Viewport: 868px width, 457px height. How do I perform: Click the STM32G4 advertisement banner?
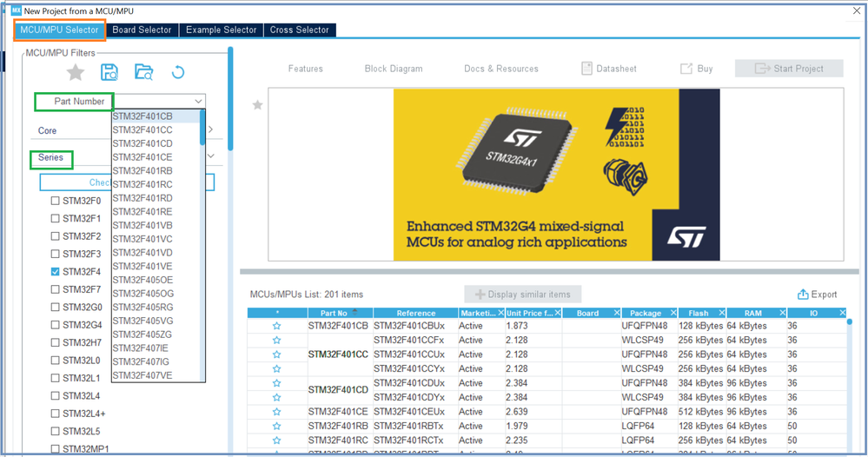[x=556, y=175]
